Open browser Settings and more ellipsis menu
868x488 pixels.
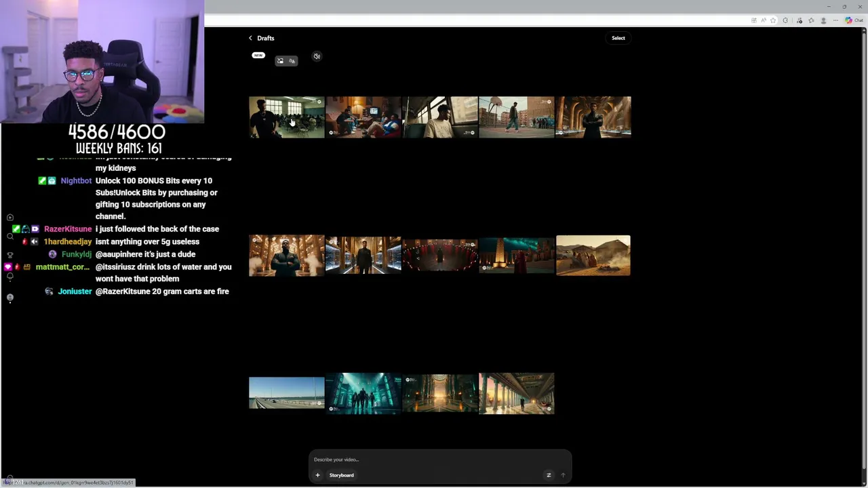(835, 20)
